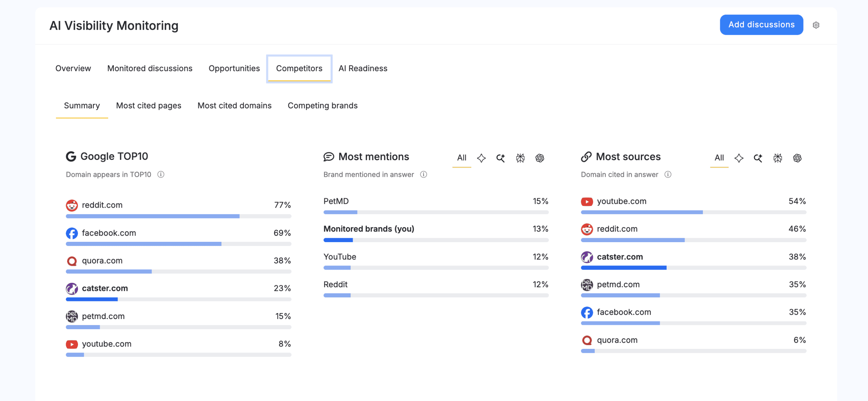The image size is (868, 401).
Task: Filter Most sources by ChatGPT icon
Action: click(797, 158)
